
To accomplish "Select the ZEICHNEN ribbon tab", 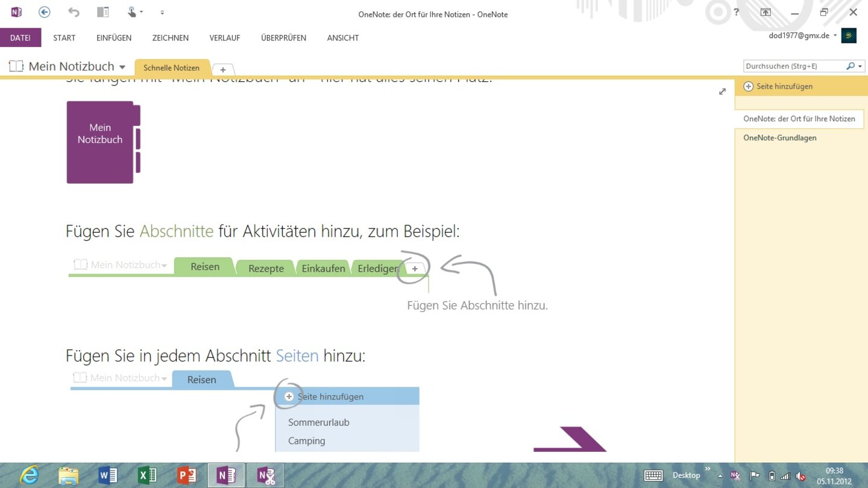I will (171, 37).
